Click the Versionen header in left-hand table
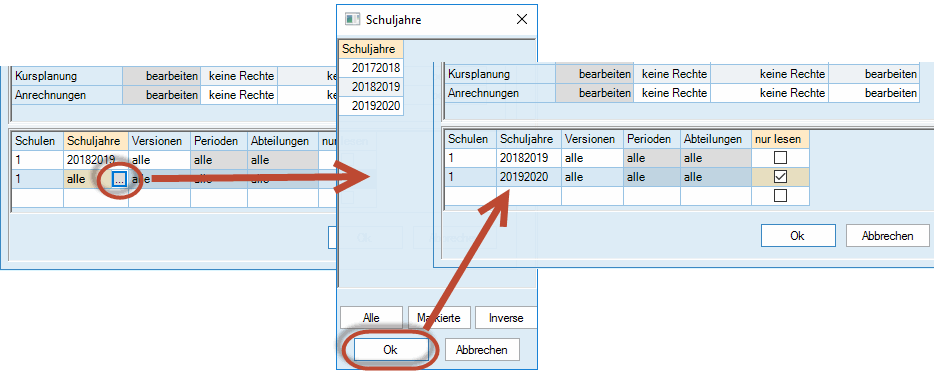This screenshot has height=373, width=940. click(x=159, y=141)
